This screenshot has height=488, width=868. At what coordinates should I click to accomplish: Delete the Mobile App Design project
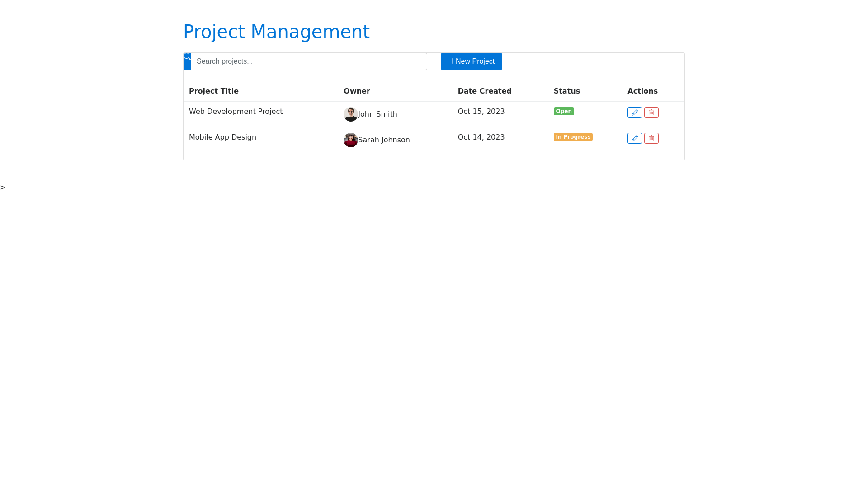point(651,138)
